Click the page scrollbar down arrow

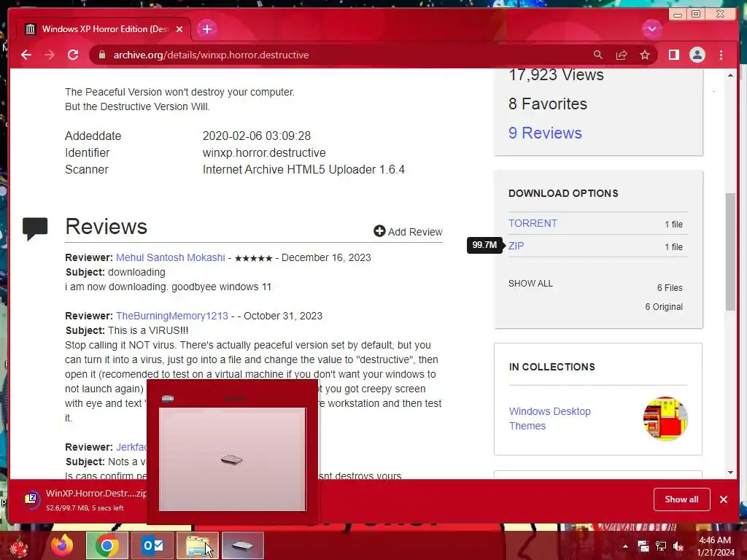click(731, 472)
